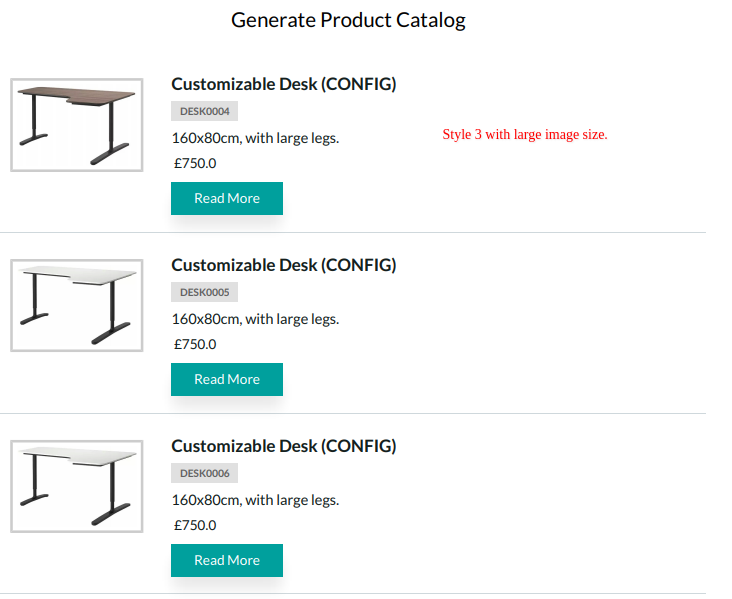Click the DESK0006 description 160x80cm text

pyautogui.click(x=255, y=500)
